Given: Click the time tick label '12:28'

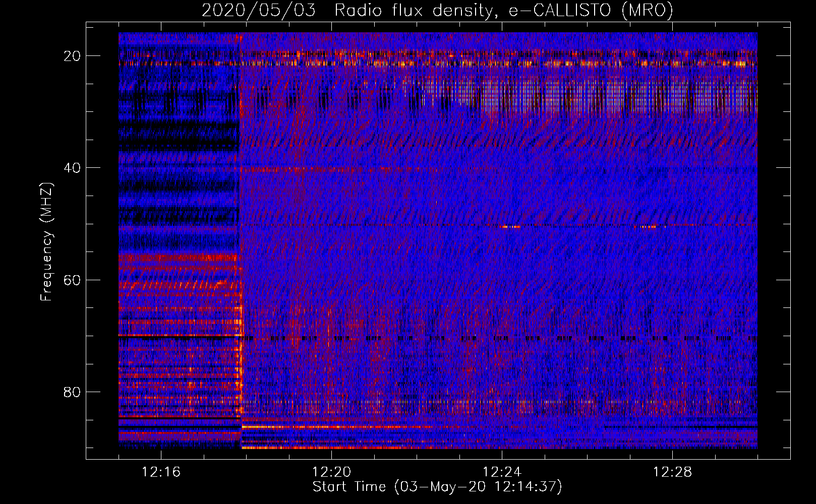Looking at the screenshot, I should point(672,472).
